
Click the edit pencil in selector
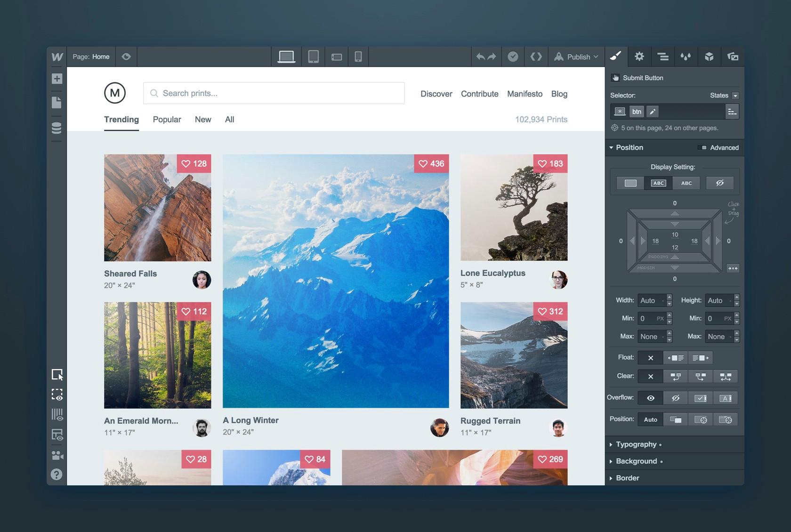click(652, 112)
